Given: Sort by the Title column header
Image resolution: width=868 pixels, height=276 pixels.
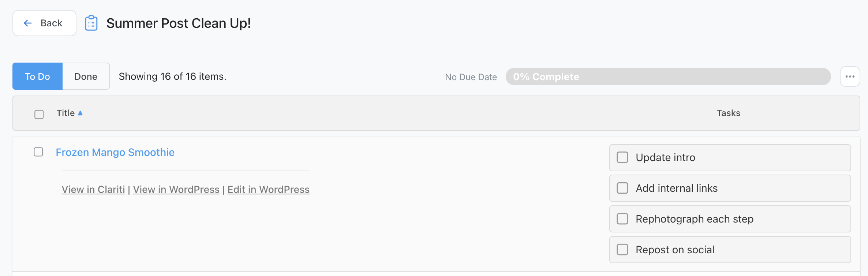Looking at the screenshot, I should click(x=66, y=113).
